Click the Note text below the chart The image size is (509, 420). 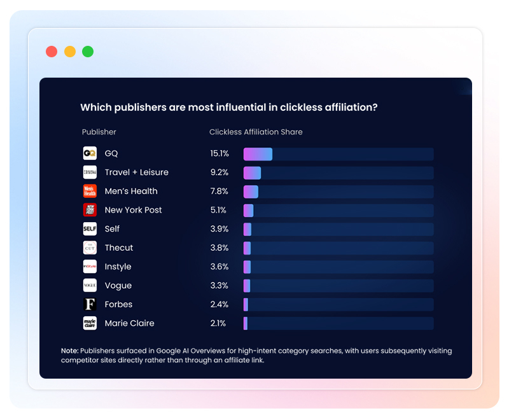tap(256, 355)
